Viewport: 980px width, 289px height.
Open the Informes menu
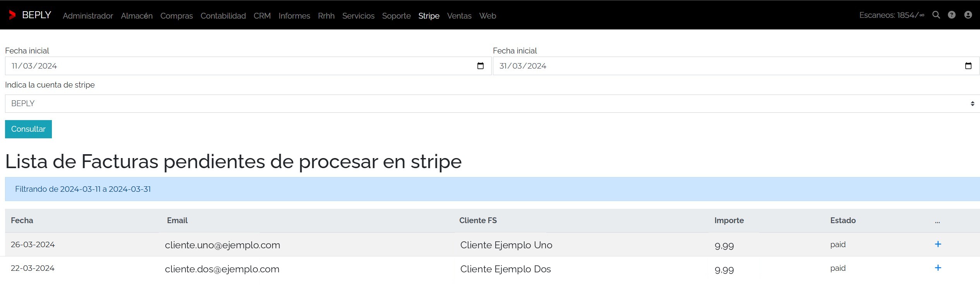coord(294,16)
